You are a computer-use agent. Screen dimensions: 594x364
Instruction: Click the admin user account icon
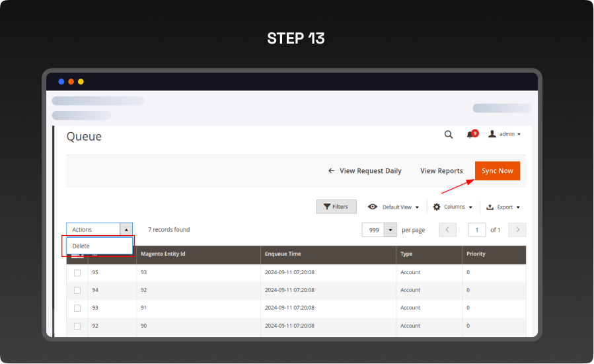(x=492, y=134)
